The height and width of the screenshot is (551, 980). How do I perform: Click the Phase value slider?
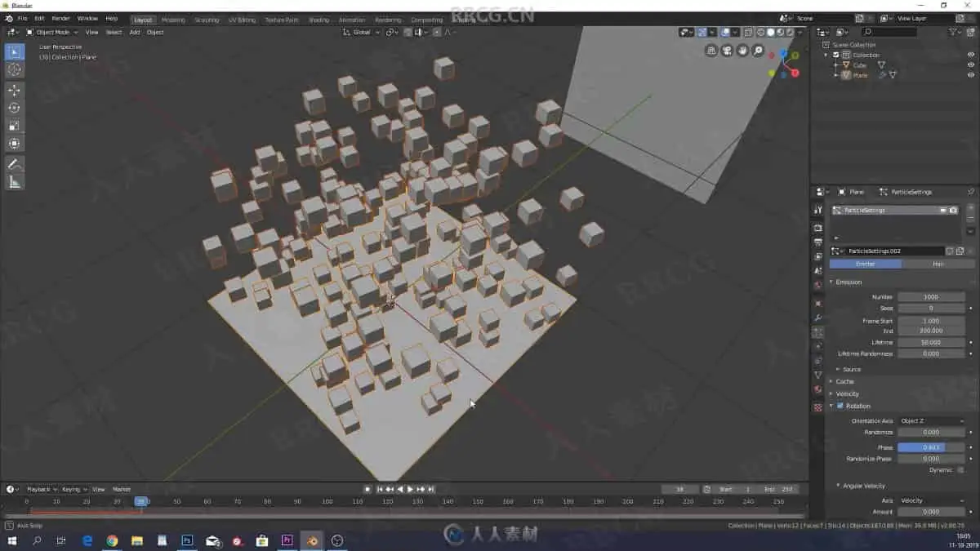[x=932, y=447]
